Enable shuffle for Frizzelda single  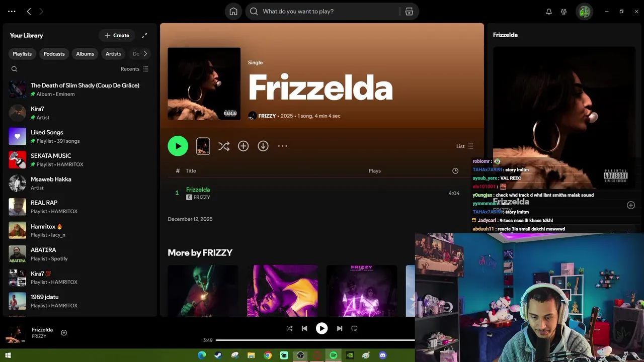pos(224,146)
